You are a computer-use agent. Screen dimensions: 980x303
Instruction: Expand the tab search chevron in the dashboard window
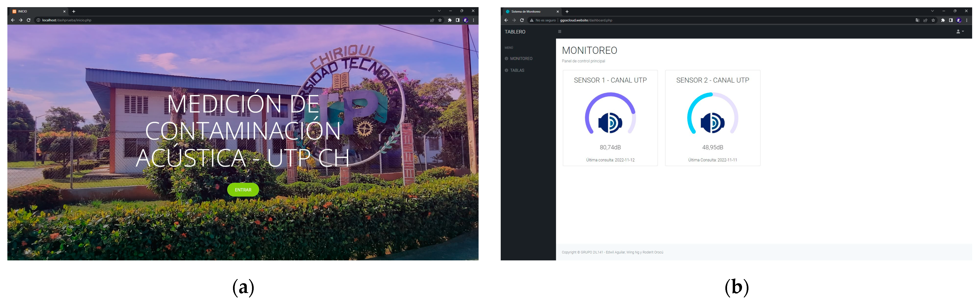coord(932,11)
